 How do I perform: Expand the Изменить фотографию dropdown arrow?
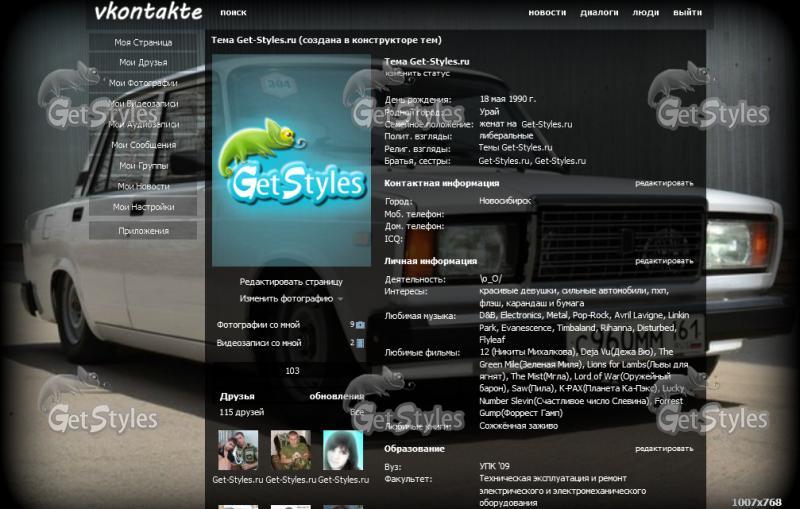pyautogui.click(x=340, y=299)
